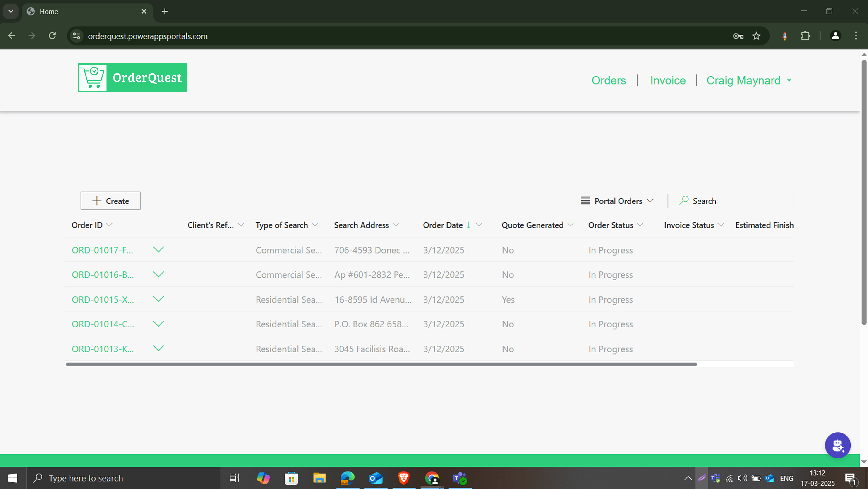
Task: Expand row actions for ORD-01017
Action: point(158,249)
